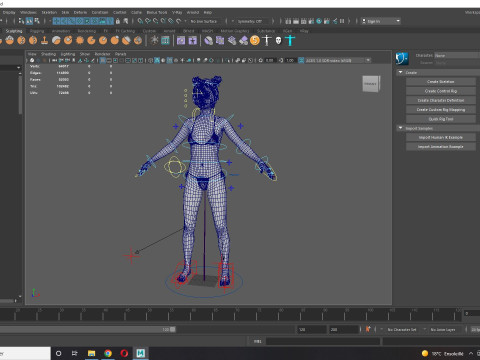
Task: Click the viewport gamma value field
Action: [290, 60]
